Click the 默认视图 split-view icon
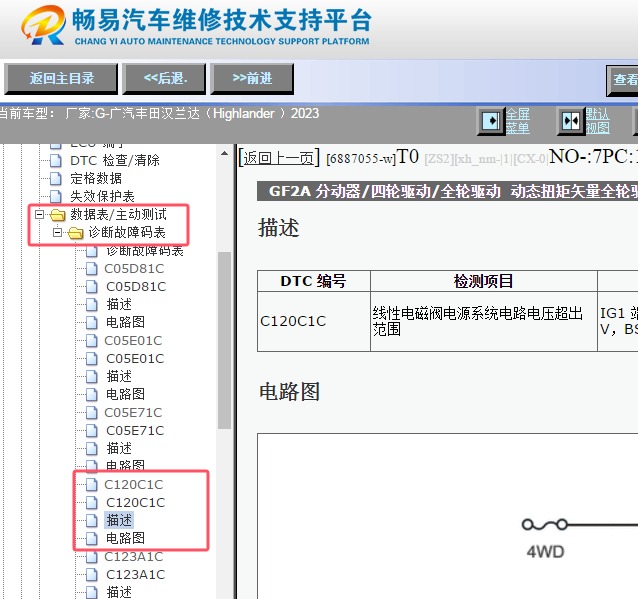 570,121
